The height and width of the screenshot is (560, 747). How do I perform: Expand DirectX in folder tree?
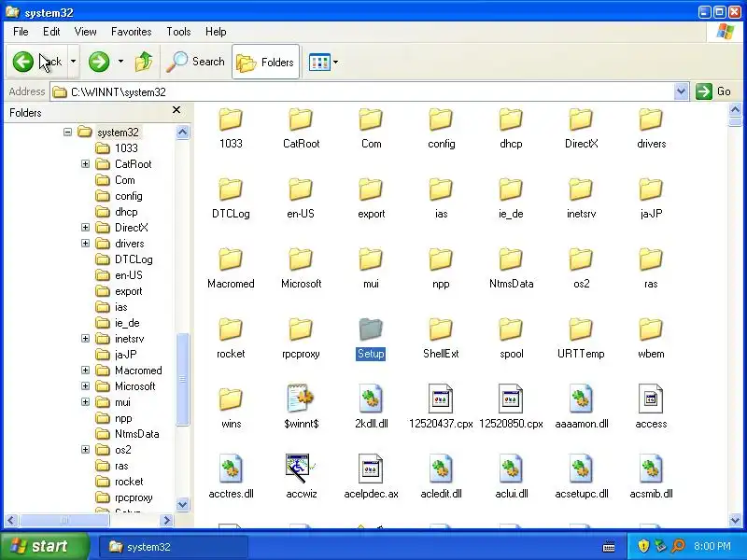(85, 227)
